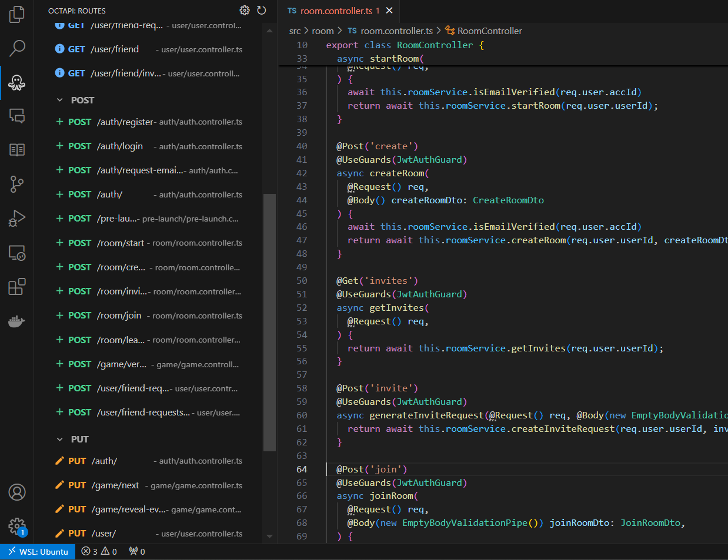728x560 pixels.
Task: Close the room.controller.ts tab
Action: (389, 11)
